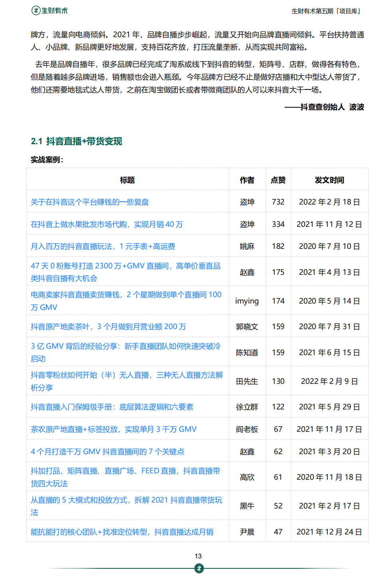Click the round green emblem at the page footer
Image resolution: width=392 pixels, height=578 pixels.
[199, 568]
